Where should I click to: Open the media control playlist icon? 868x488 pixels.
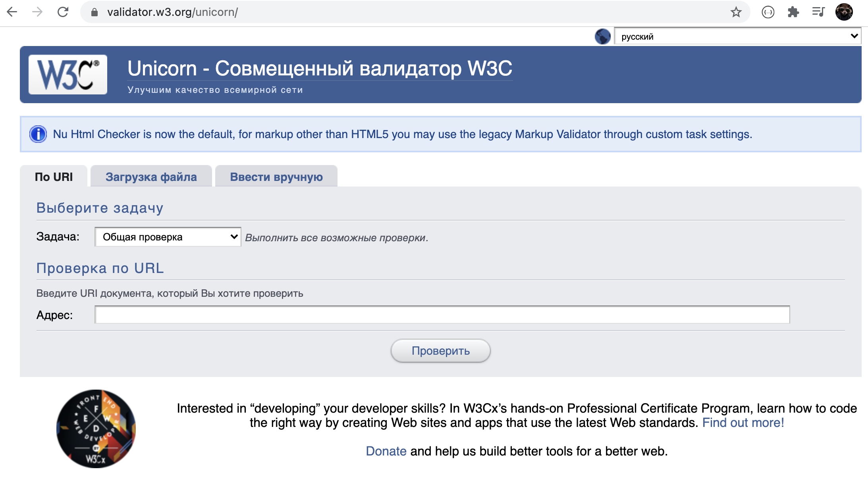[x=818, y=12]
